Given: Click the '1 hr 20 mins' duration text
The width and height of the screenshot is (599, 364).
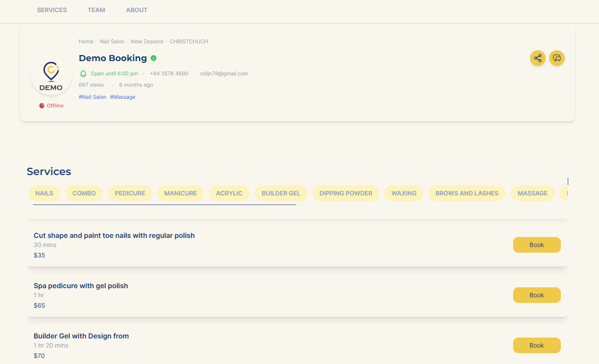Looking at the screenshot, I should [51, 345].
